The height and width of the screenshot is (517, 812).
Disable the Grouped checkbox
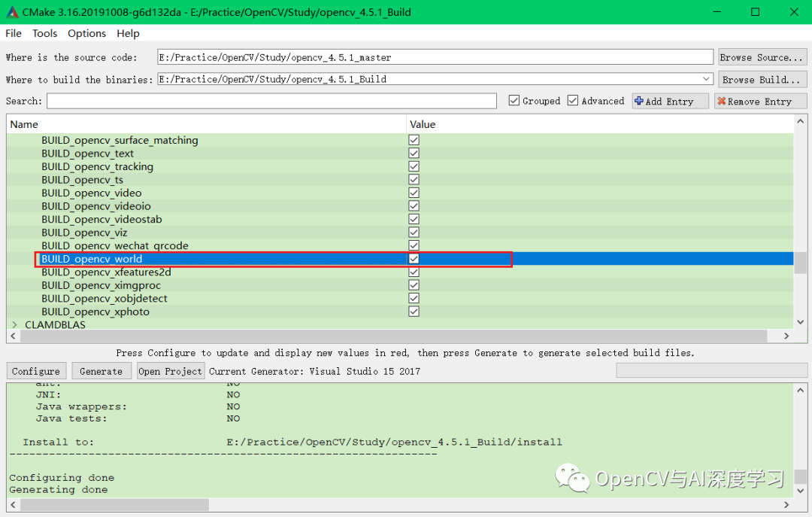tap(514, 100)
